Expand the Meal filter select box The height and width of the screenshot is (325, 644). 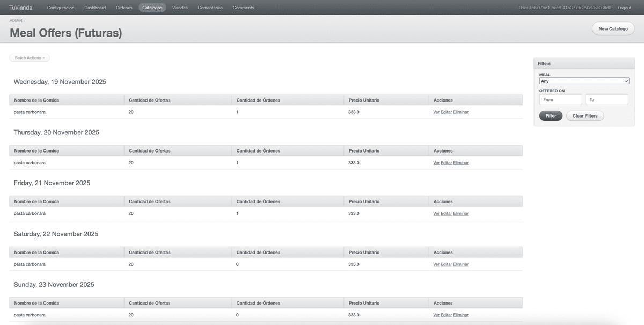click(x=584, y=81)
